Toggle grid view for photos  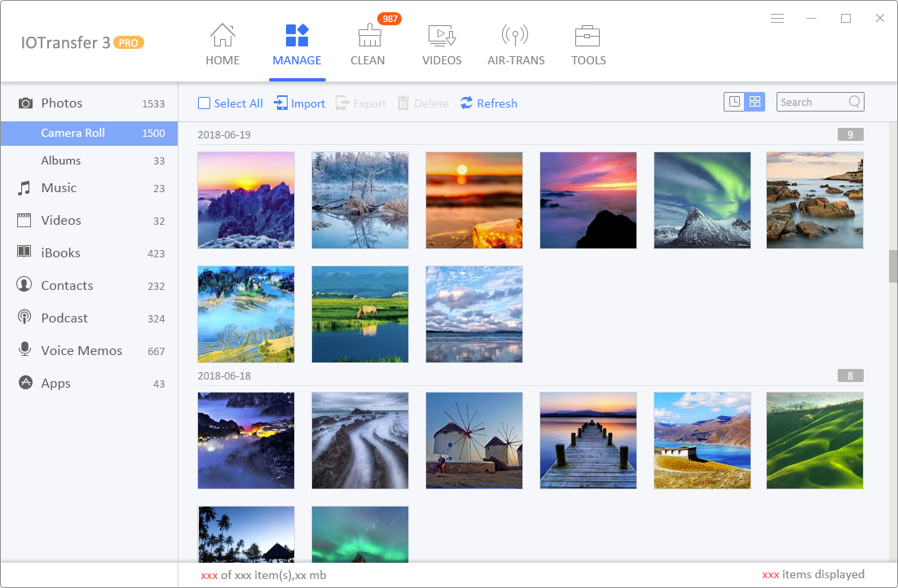pyautogui.click(x=755, y=102)
